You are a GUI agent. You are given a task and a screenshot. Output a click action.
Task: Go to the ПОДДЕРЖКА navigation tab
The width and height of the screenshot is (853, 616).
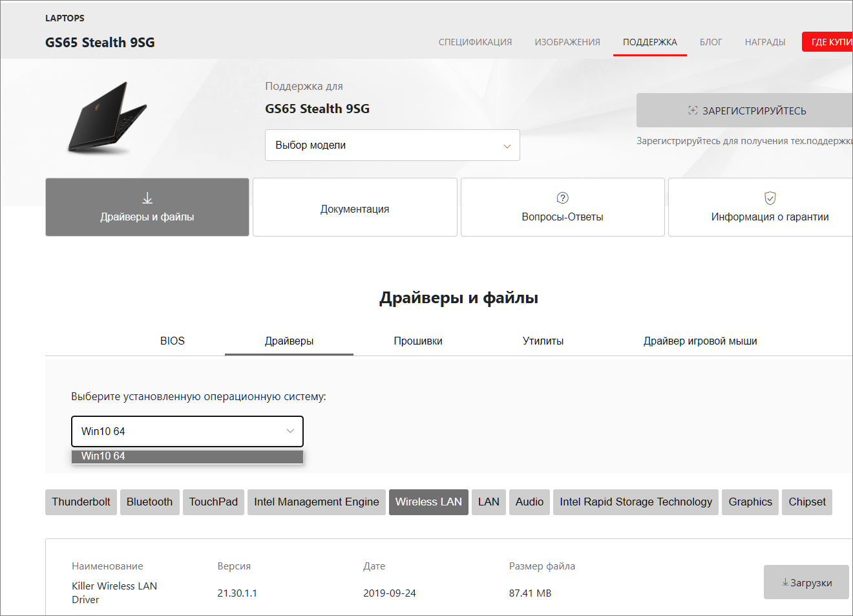[650, 42]
